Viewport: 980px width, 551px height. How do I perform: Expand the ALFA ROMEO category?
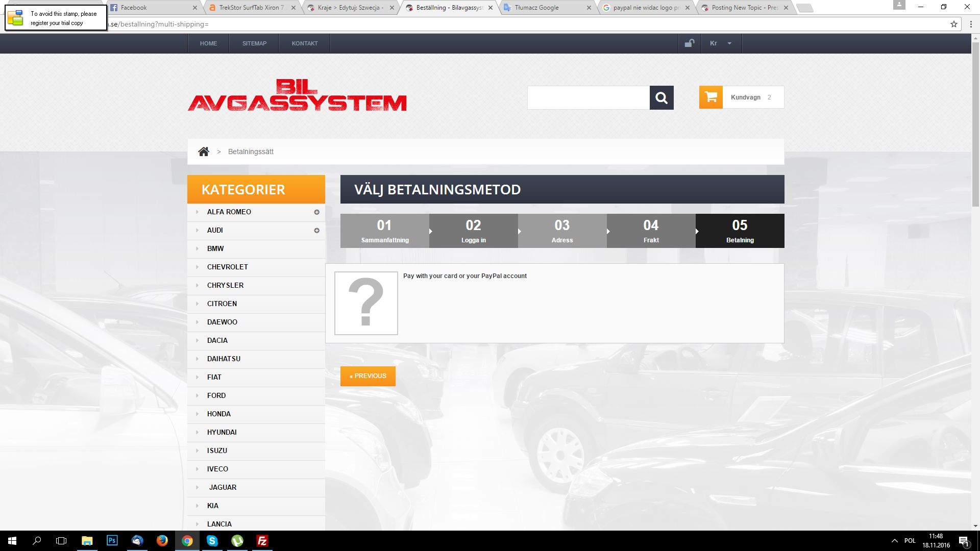[x=316, y=212]
